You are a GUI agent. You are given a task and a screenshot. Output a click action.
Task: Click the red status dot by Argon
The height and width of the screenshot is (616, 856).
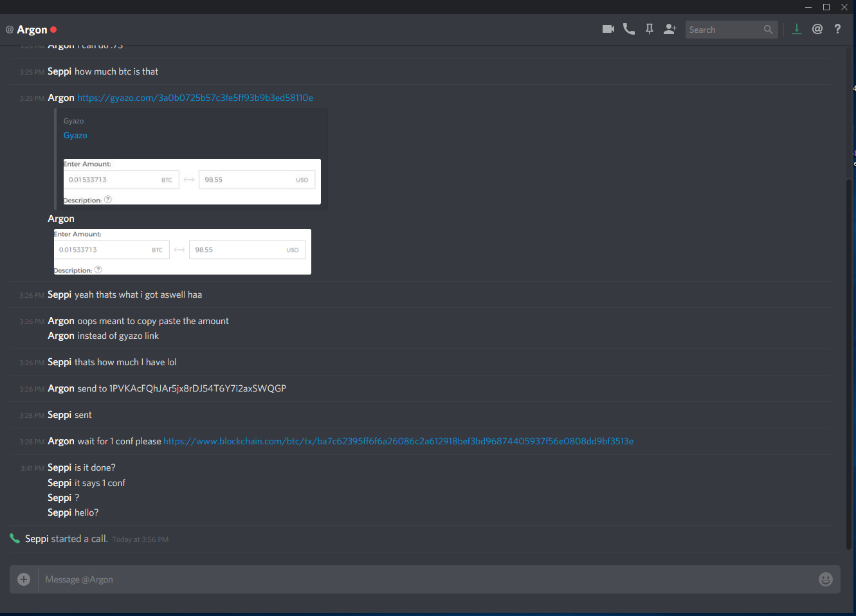pos(53,30)
